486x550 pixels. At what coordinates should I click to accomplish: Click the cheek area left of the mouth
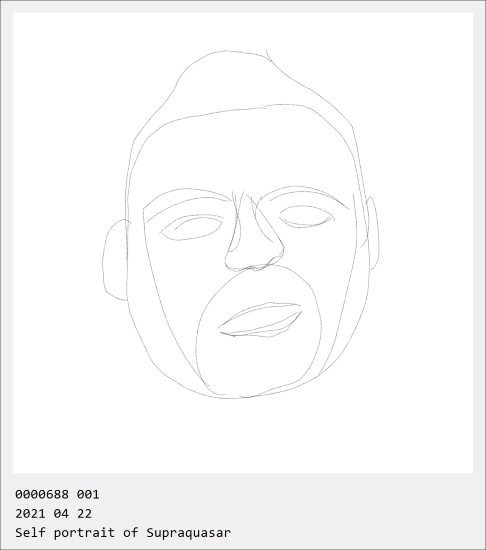(x=175, y=309)
